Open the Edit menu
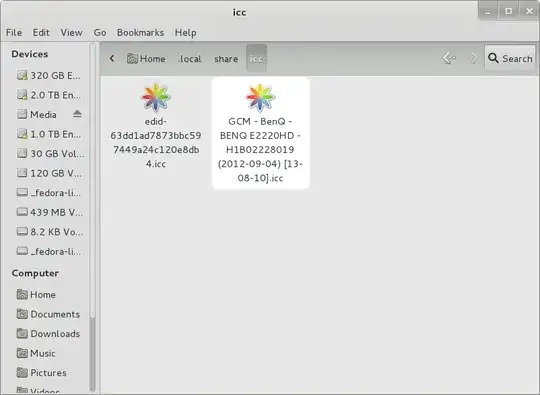The image size is (540, 395). pyautogui.click(x=41, y=32)
